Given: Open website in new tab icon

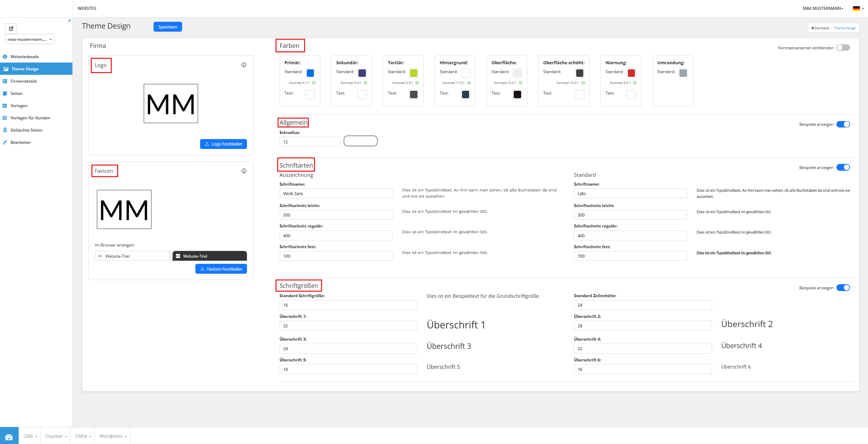Looking at the screenshot, I should [11, 29].
